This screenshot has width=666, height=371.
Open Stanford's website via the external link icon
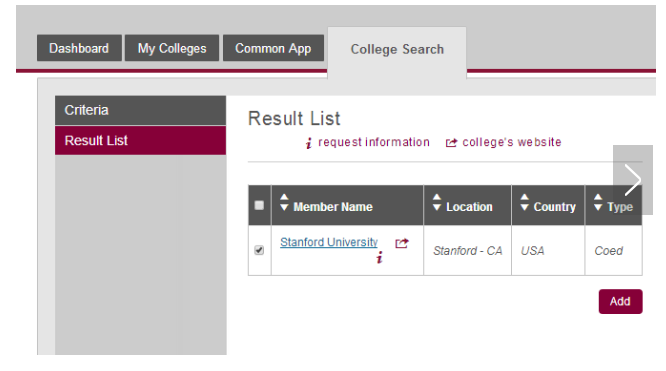402,243
